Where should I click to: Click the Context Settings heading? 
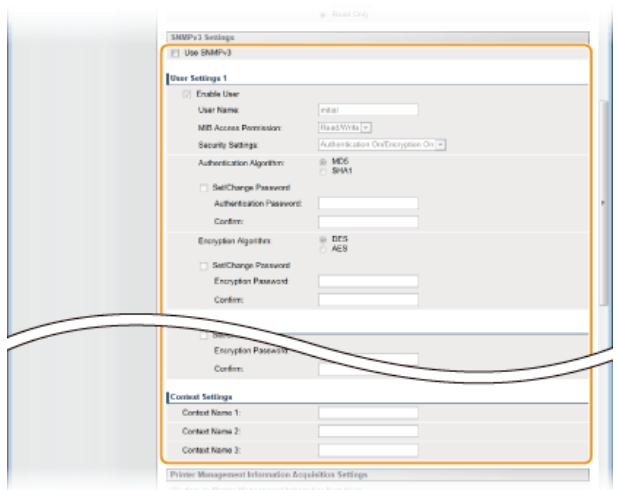click(201, 397)
